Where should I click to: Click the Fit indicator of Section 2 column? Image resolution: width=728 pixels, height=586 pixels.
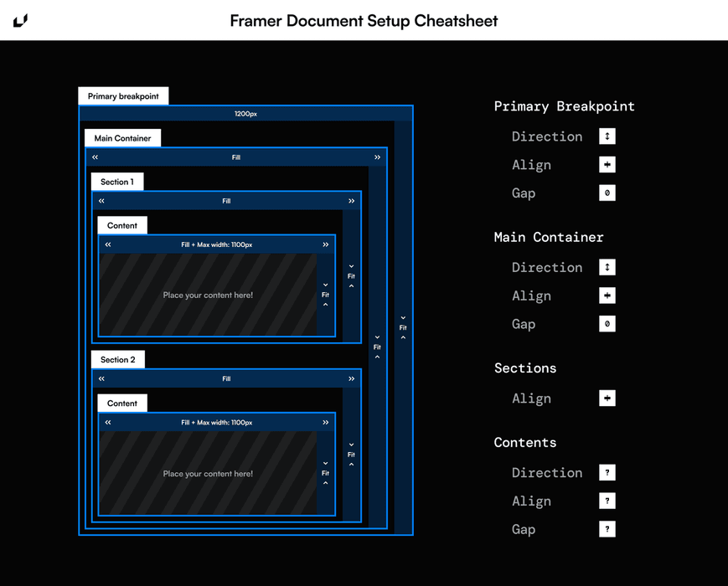click(x=351, y=455)
